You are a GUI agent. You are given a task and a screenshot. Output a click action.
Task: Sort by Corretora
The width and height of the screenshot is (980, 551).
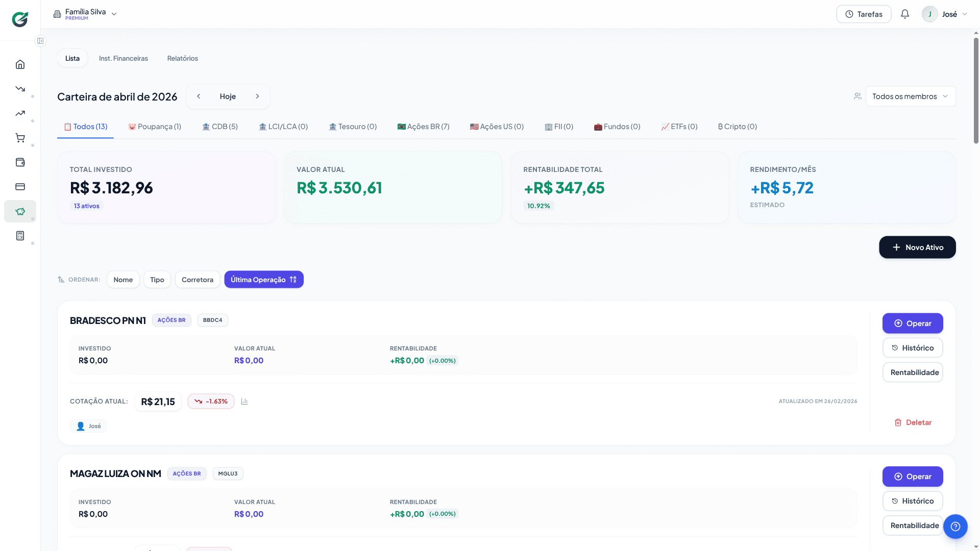198,280
